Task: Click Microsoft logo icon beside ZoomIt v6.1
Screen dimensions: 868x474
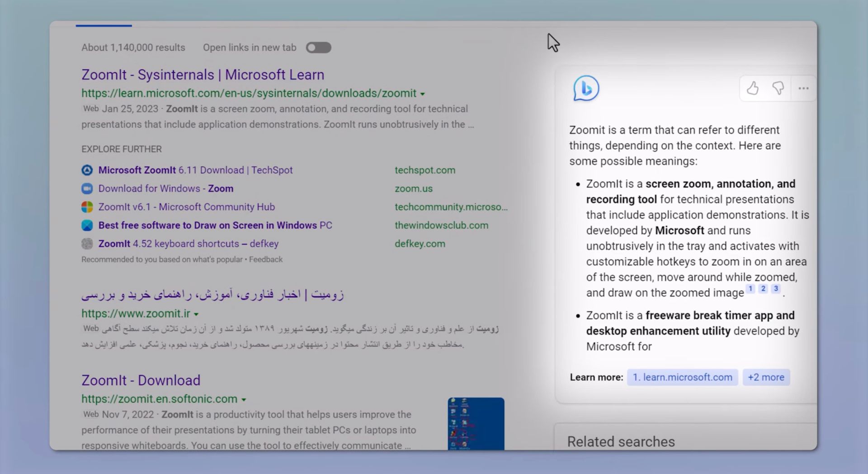Action: click(x=87, y=207)
